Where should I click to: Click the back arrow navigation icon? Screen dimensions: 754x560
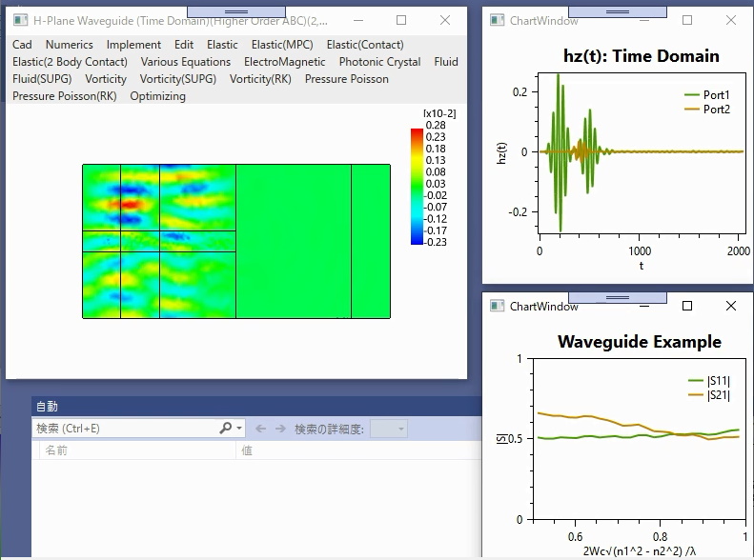point(260,429)
